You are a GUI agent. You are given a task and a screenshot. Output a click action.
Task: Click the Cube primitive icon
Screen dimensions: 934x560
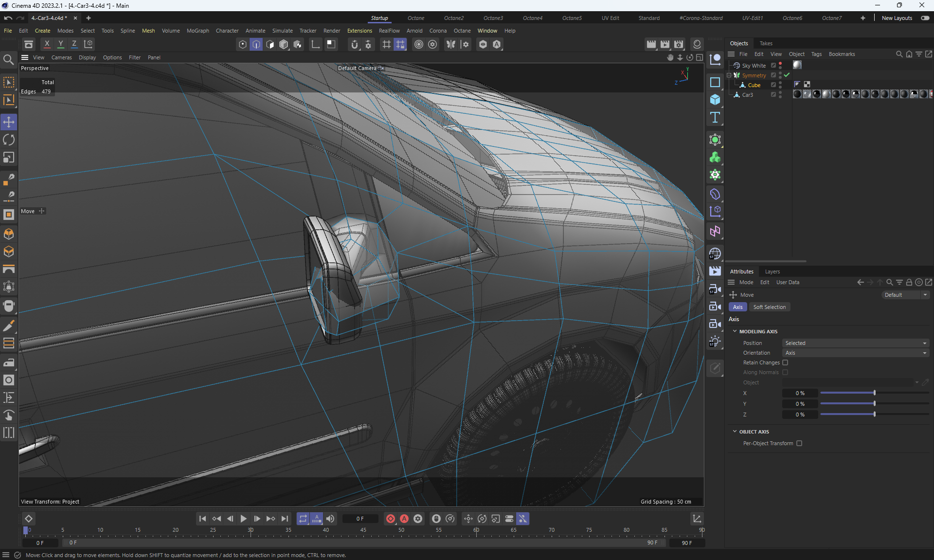tap(715, 100)
